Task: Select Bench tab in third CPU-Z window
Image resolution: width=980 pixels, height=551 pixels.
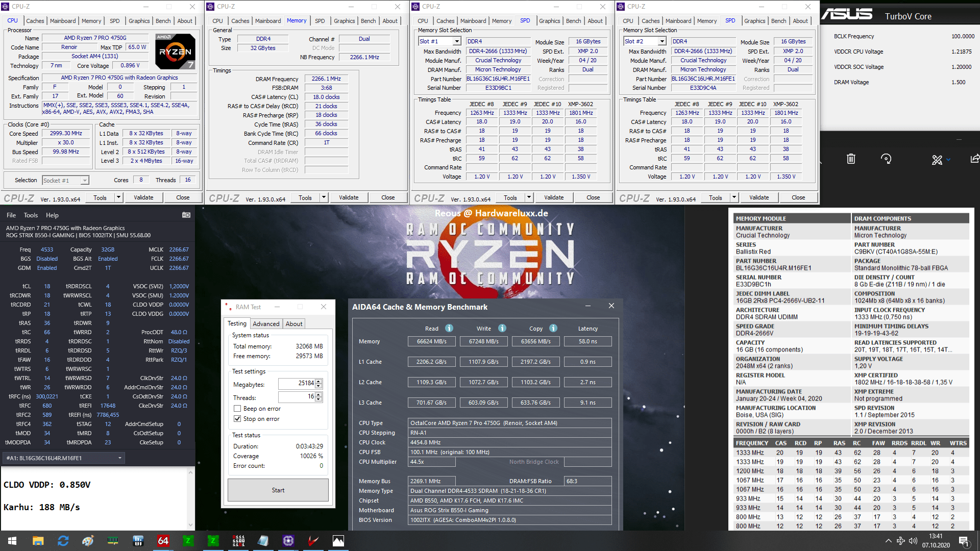Action: [574, 21]
